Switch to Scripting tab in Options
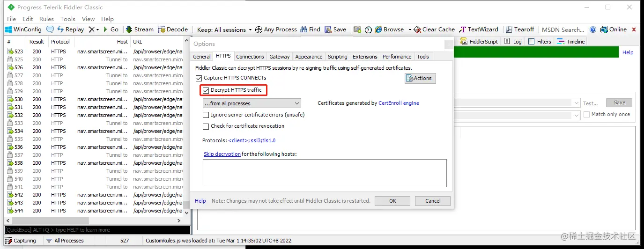 tap(338, 57)
